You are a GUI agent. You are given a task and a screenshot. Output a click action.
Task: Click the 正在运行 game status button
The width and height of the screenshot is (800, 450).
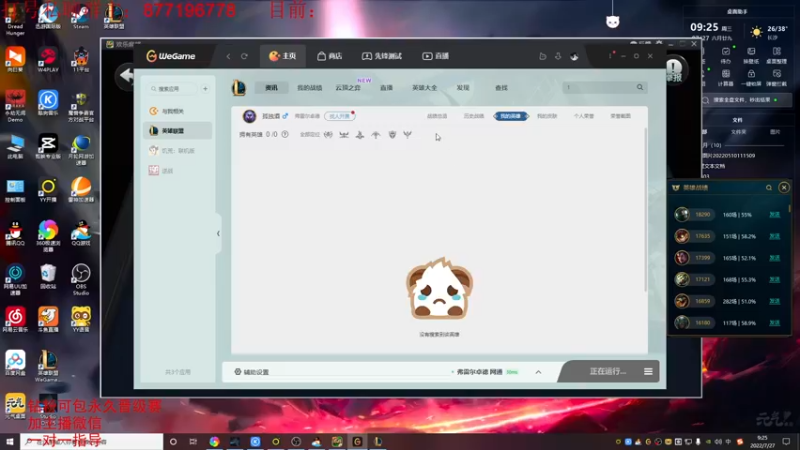tap(607, 371)
